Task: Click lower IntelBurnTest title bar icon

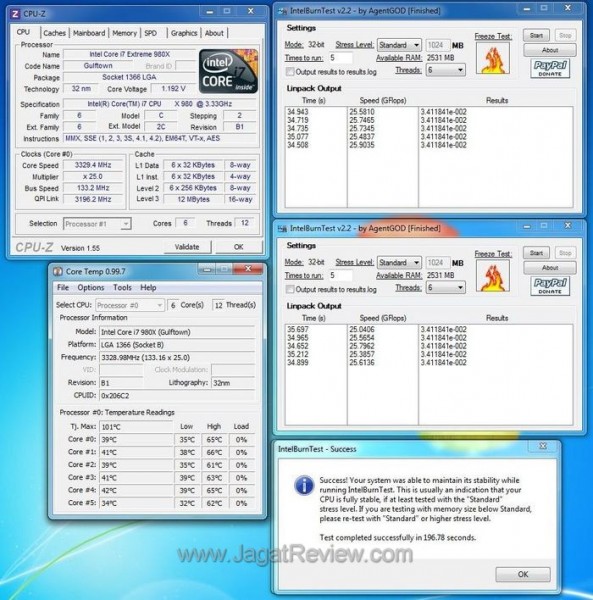Action: [282, 229]
